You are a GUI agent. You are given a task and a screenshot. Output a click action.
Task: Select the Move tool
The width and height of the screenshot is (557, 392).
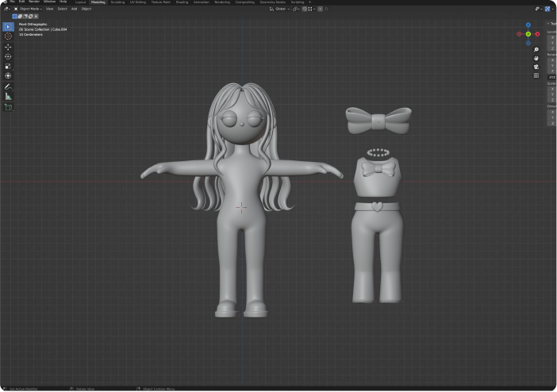(x=8, y=47)
